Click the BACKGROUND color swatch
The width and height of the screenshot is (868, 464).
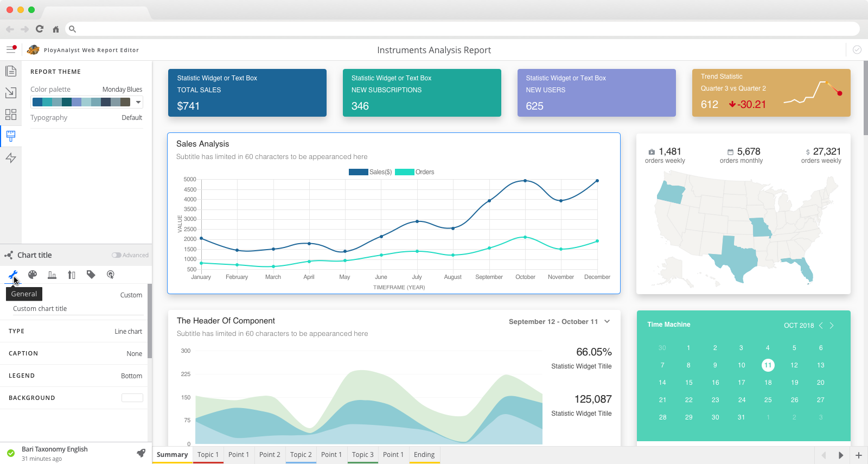132,398
